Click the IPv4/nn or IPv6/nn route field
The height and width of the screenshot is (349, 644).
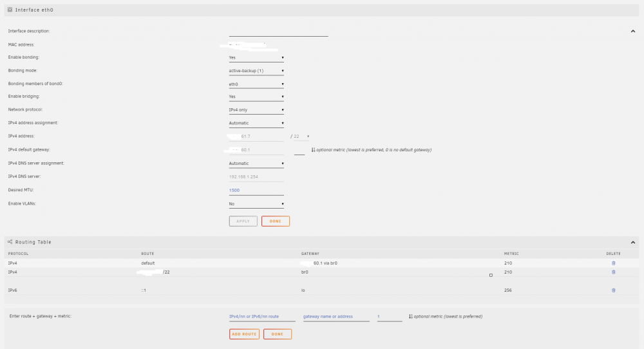coord(262,317)
